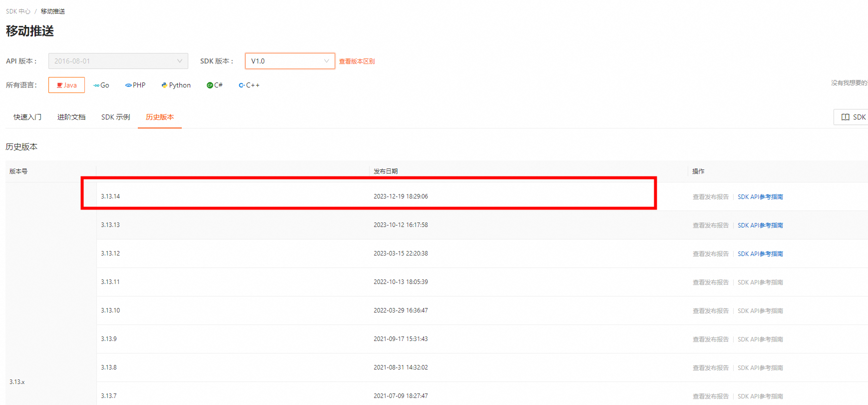Open the SDK version V1.0 dropdown
868x405 pixels.
point(290,61)
